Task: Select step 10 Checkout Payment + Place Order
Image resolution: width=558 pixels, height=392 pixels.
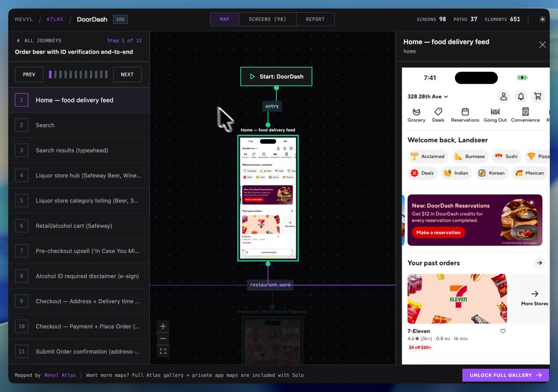Action: pos(79,326)
